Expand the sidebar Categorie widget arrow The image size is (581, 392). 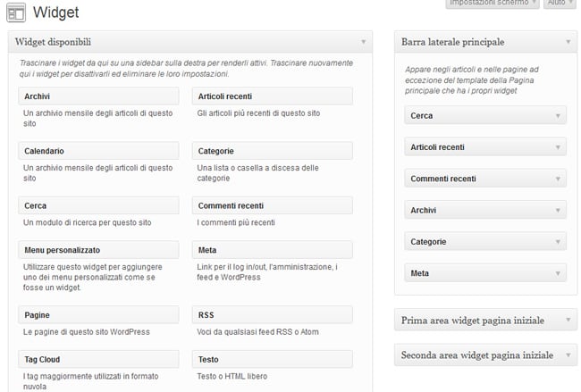point(559,242)
